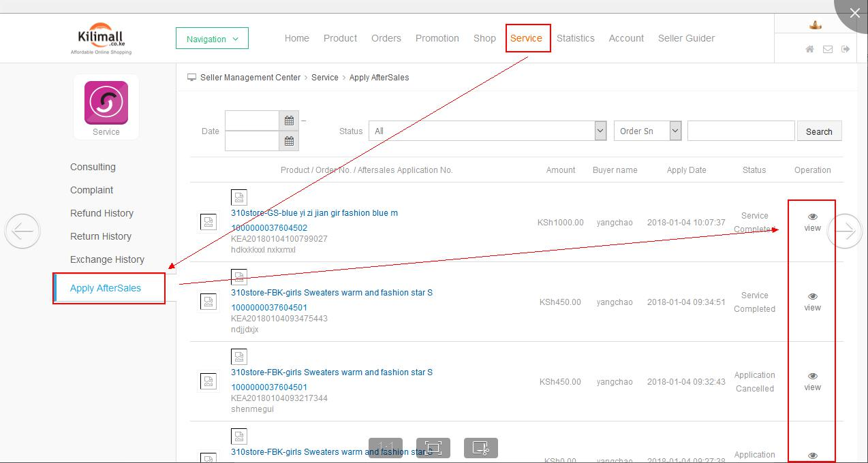Click the screenshot crop scissors button
This screenshot has height=463, width=868.
tap(480, 448)
